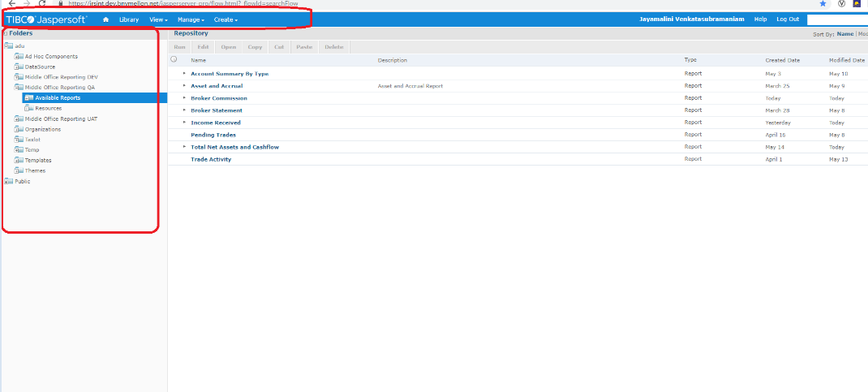Viewport: 868px width, 392px height.
Task: Click the Description column header
Action: [393, 60]
